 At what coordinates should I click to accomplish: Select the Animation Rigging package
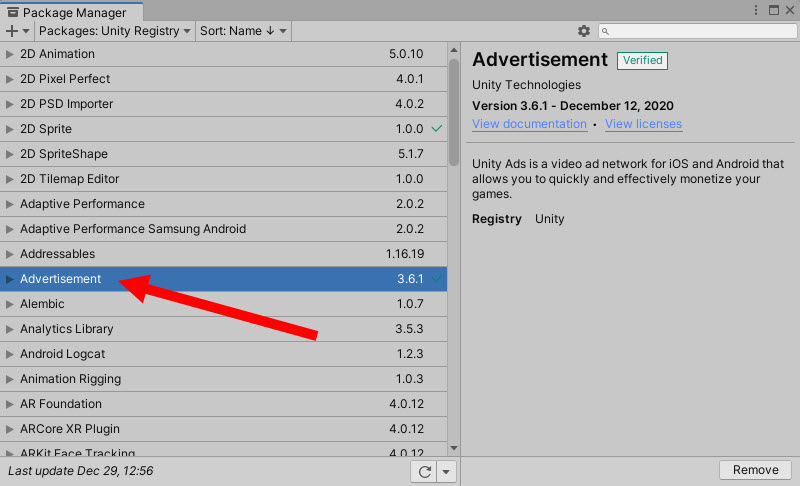[223, 379]
